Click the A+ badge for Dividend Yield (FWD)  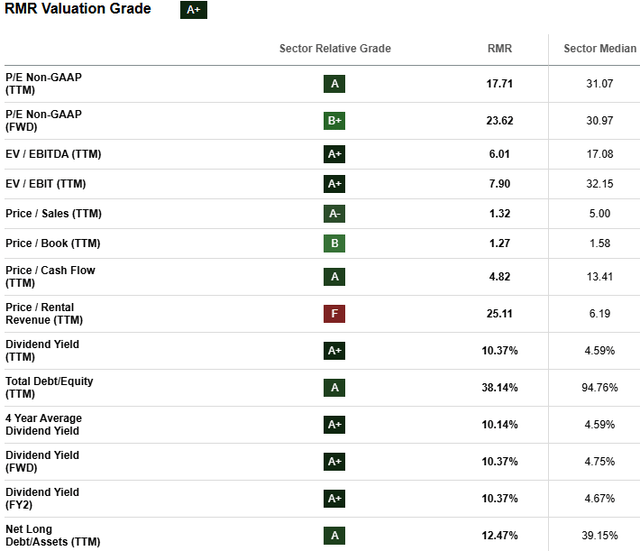pos(334,462)
